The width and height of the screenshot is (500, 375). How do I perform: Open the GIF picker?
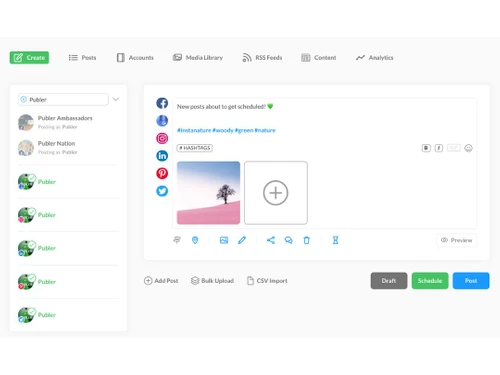click(x=453, y=148)
